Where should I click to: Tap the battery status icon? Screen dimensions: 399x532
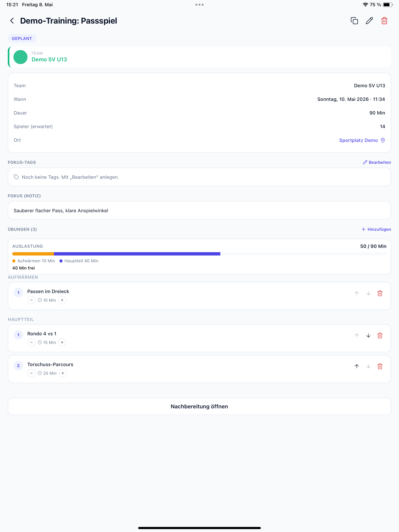click(x=388, y=4)
